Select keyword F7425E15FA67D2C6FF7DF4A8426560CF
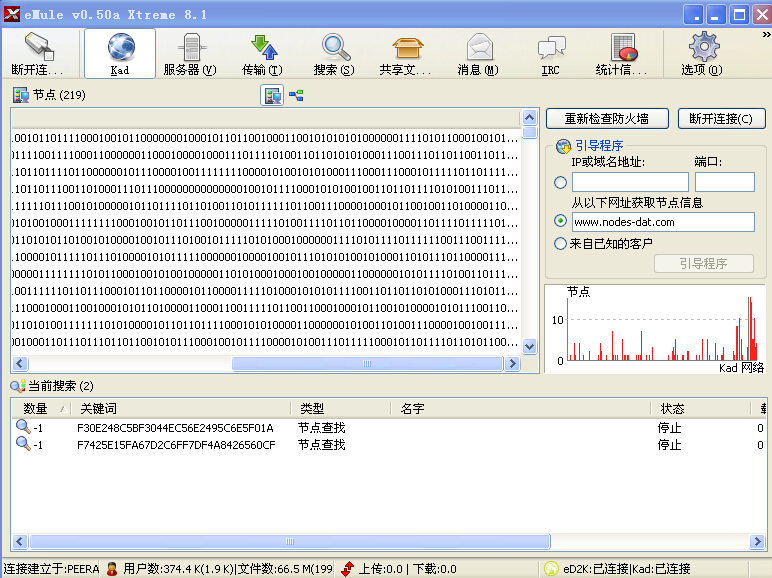Screen dimensions: 772x578 tap(176, 445)
